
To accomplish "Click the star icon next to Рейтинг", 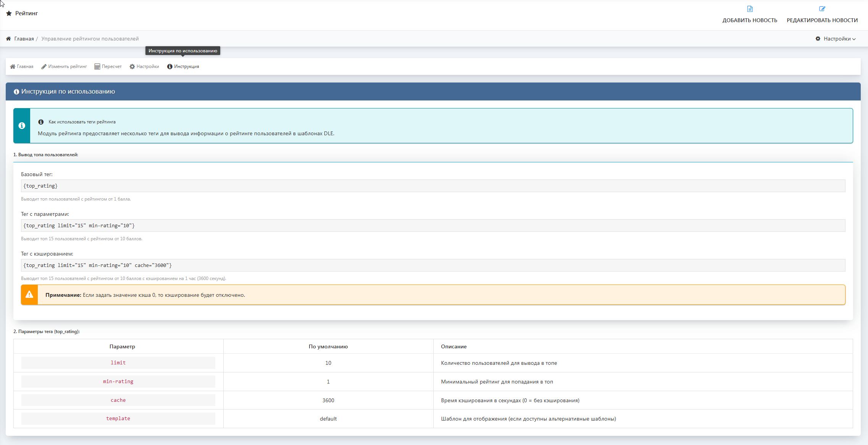I will pyautogui.click(x=9, y=13).
